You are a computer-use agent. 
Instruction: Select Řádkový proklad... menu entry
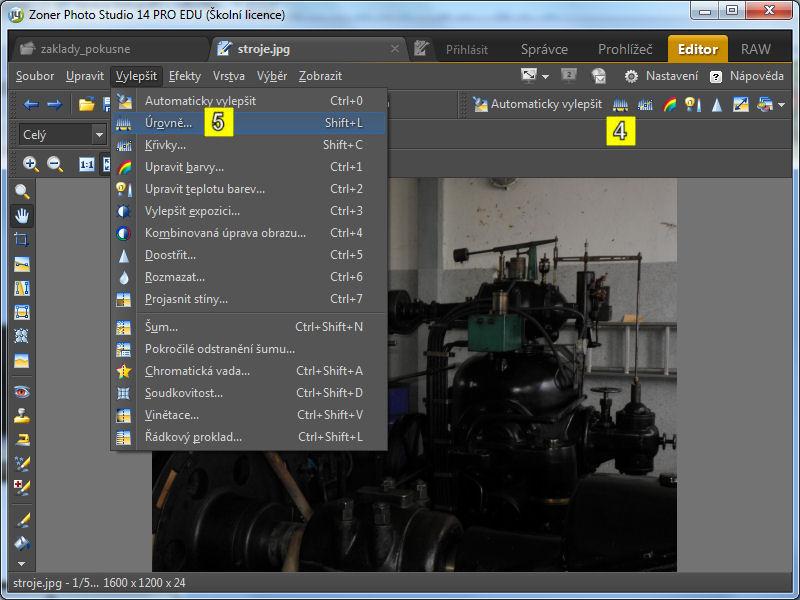pos(248,437)
